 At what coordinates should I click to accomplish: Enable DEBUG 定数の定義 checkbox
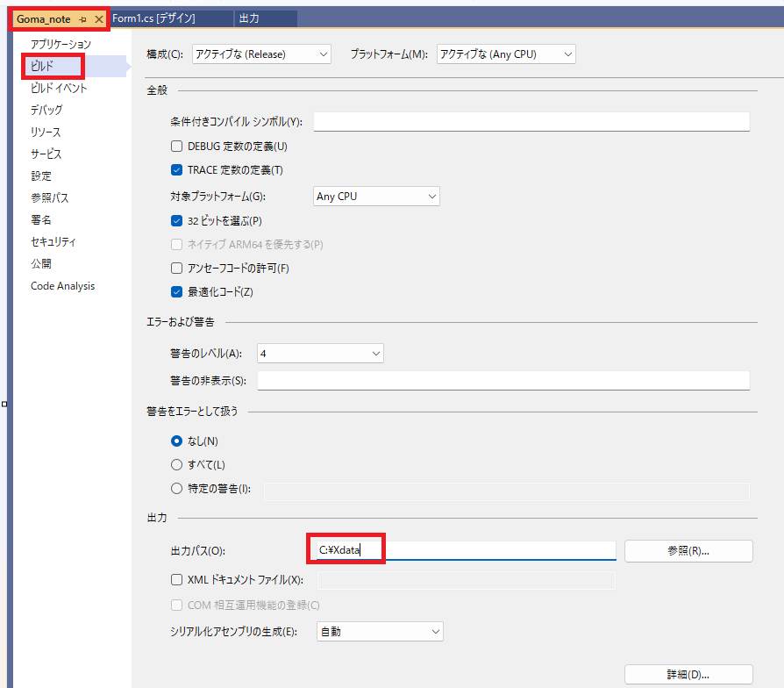pos(176,147)
